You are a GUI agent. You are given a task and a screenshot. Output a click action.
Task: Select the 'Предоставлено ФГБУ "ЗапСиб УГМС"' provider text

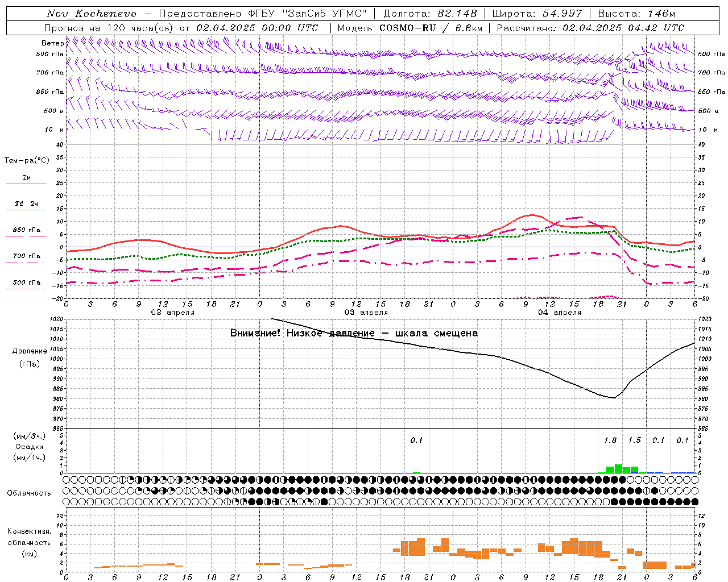(263, 14)
